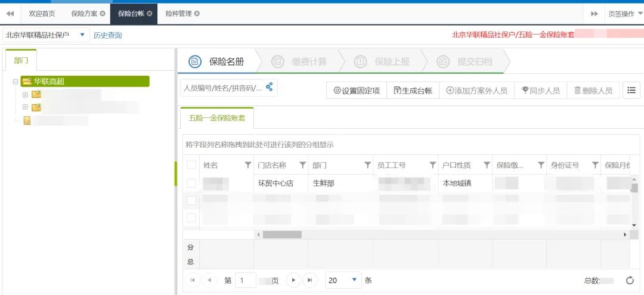The image size is (644, 295).
Task: Open filter for 身份证号 column
Action: (x=595, y=165)
